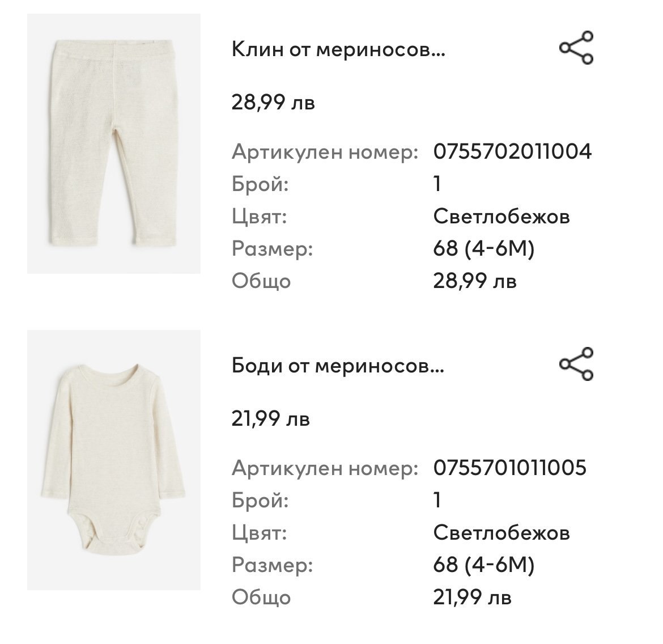Share the merino bodysuit item
This screenshot has width=663, height=644.
click(576, 364)
